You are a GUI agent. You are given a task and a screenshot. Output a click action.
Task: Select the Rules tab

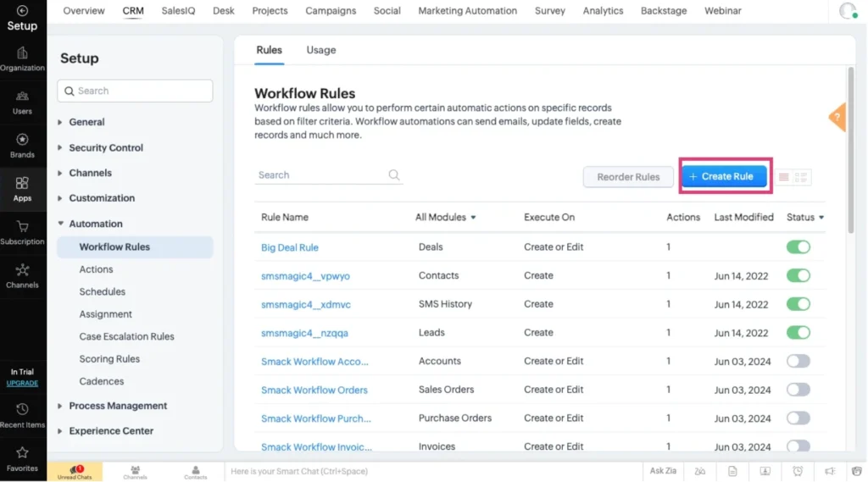pos(269,50)
